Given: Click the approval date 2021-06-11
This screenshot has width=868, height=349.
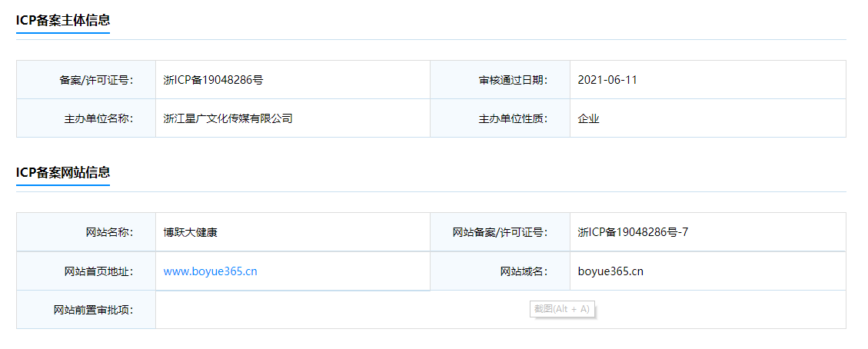Looking at the screenshot, I should (607, 80).
